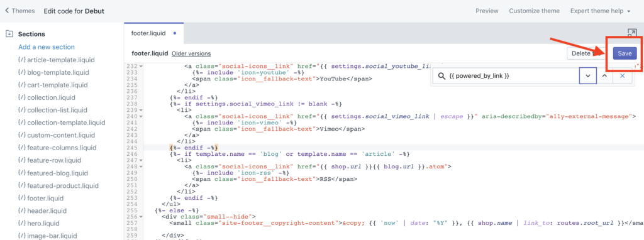
Task: Click the search magnifier icon
Action: (442, 76)
